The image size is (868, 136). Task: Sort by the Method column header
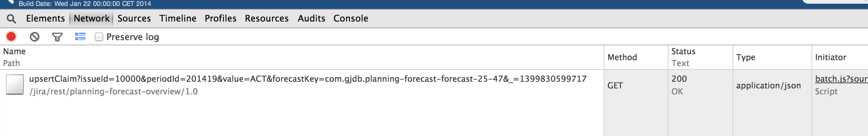(622, 57)
